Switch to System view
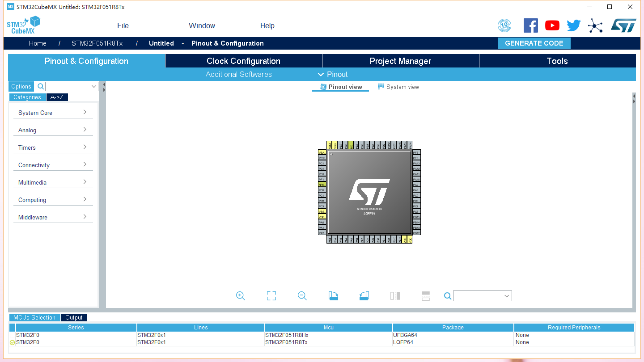Viewport: 644px width, 362px height. 398,86
